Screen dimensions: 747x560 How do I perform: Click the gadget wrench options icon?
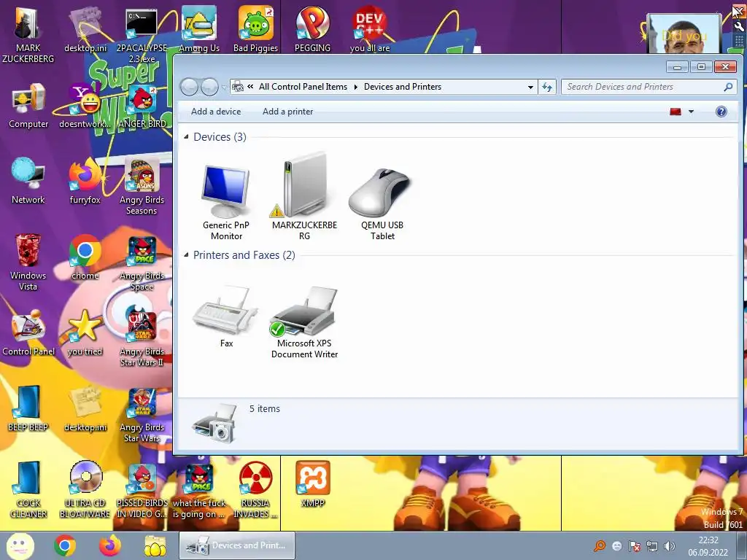(739, 28)
